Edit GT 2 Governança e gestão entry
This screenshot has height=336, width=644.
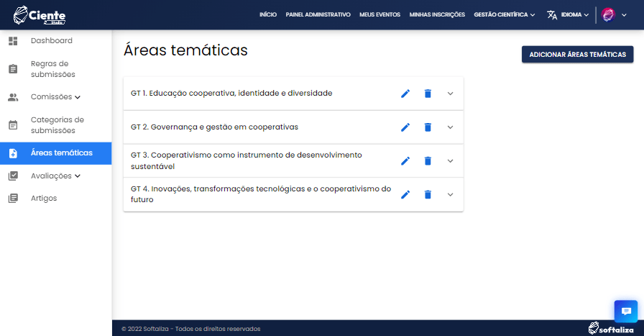click(x=405, y=127)
